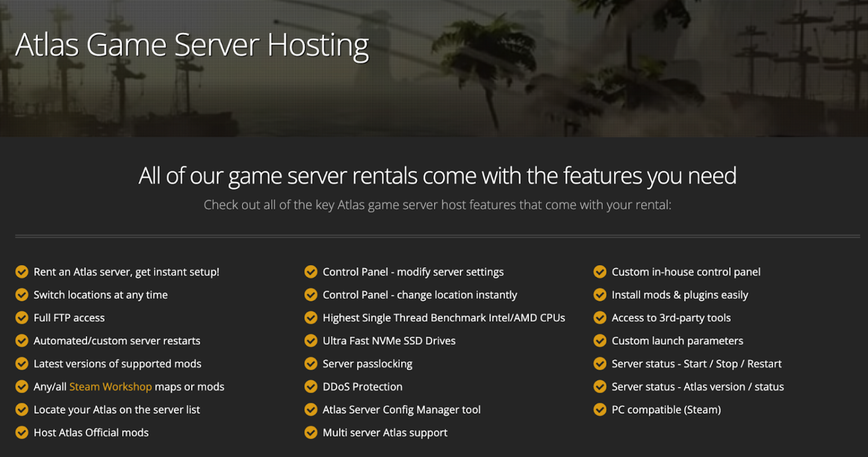Click checkmark icon beside 'Control Panel - change location instantly'

(311, 295)
